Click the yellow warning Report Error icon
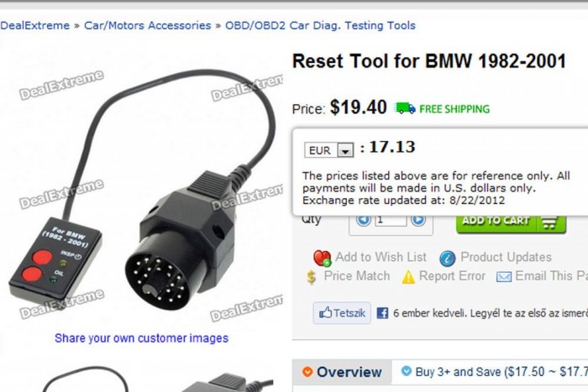Image resolution: width=588 pixels, height=392 pixels. (408, 277)
